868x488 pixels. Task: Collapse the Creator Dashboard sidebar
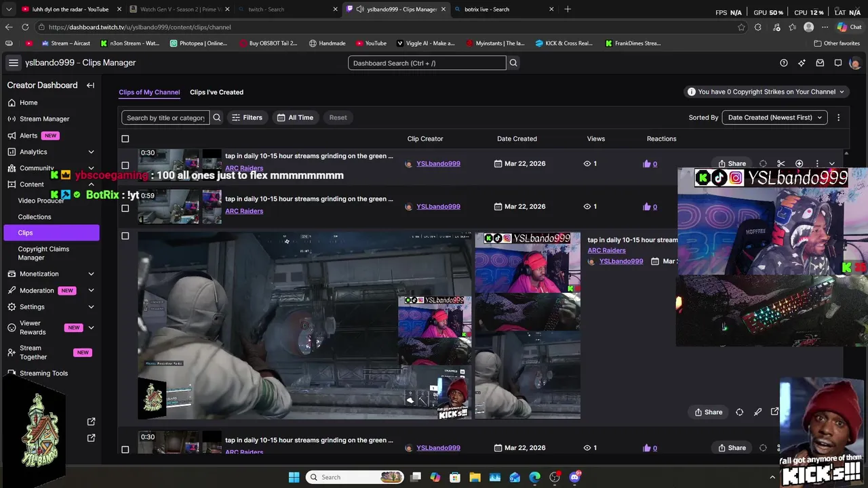(x=90, y=85)
